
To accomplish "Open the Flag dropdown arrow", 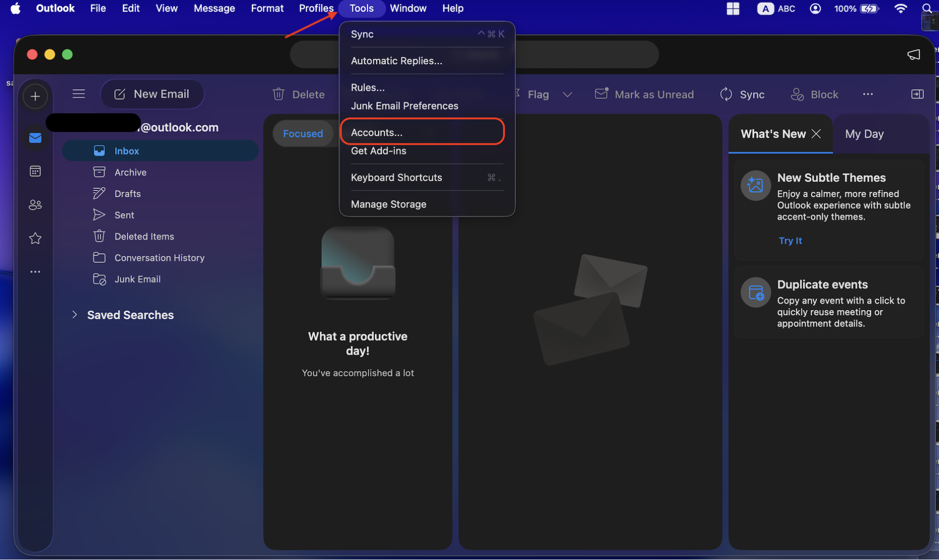I will pyautogui.click(x=567, y=94).
